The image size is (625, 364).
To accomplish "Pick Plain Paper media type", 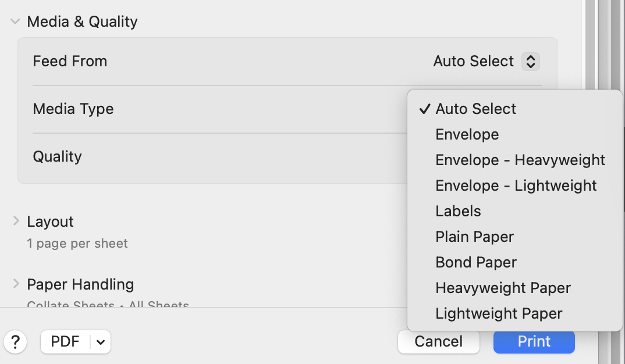I will 474,237.
